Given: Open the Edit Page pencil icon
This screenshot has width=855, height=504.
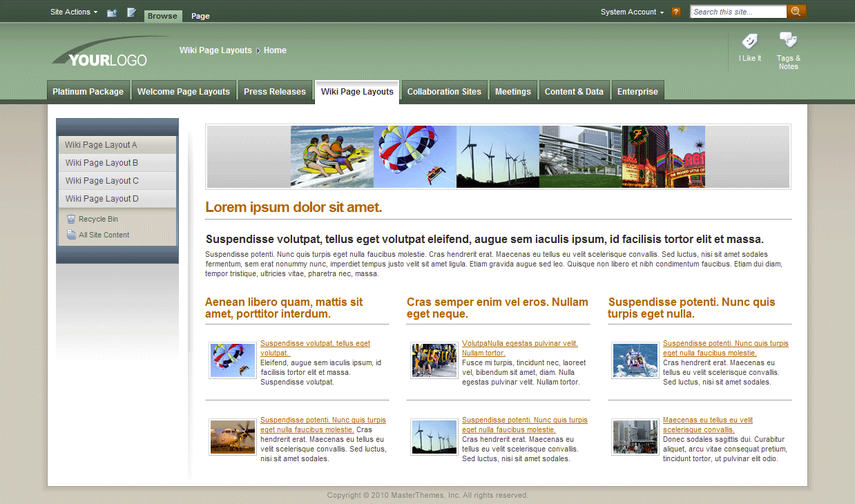Looking at the screenshot, I should 131,12.
